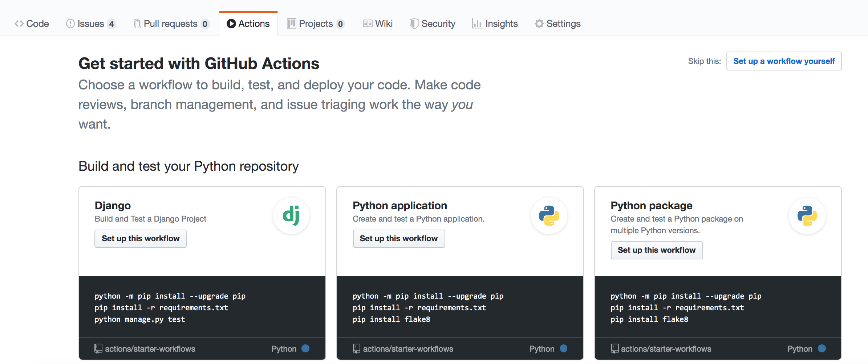Image resolution: width=868 pixels, height=364 pixels.
Task: Click the 'Skip this:' label
Action: click(x=704, y=61)
